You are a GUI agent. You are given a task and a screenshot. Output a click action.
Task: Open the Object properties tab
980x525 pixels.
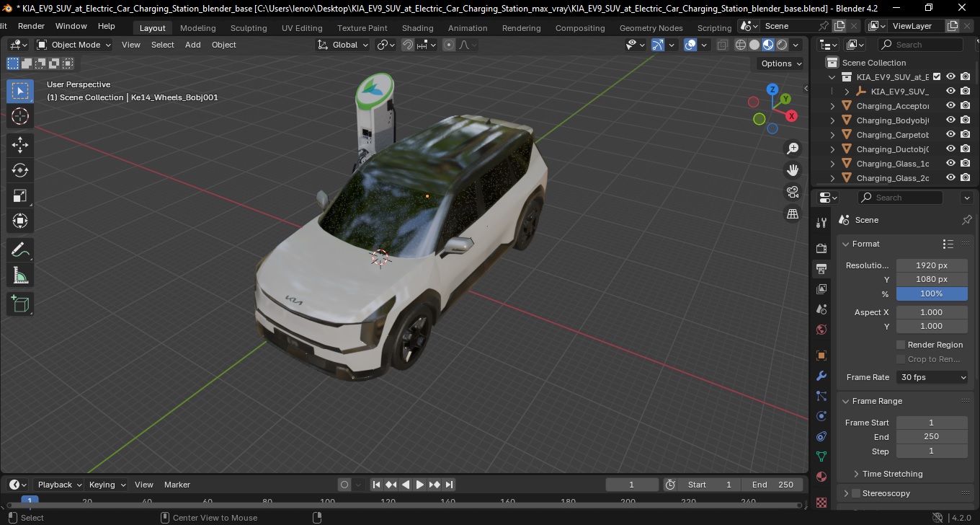click(821, 356)
